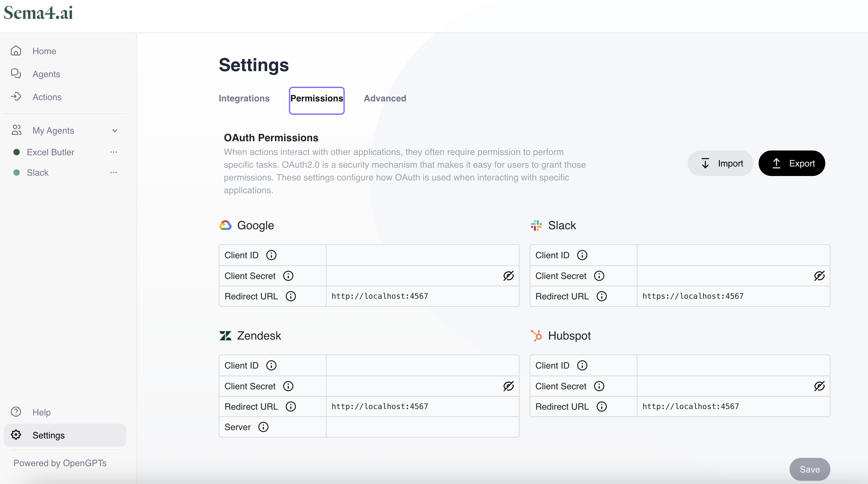
Task: Click the Export button
Action: click(x=791, y=163)
